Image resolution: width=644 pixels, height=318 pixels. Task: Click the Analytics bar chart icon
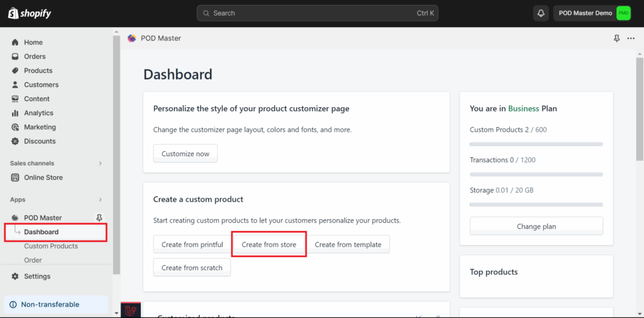pyautogui.click(x=15, y=113)
